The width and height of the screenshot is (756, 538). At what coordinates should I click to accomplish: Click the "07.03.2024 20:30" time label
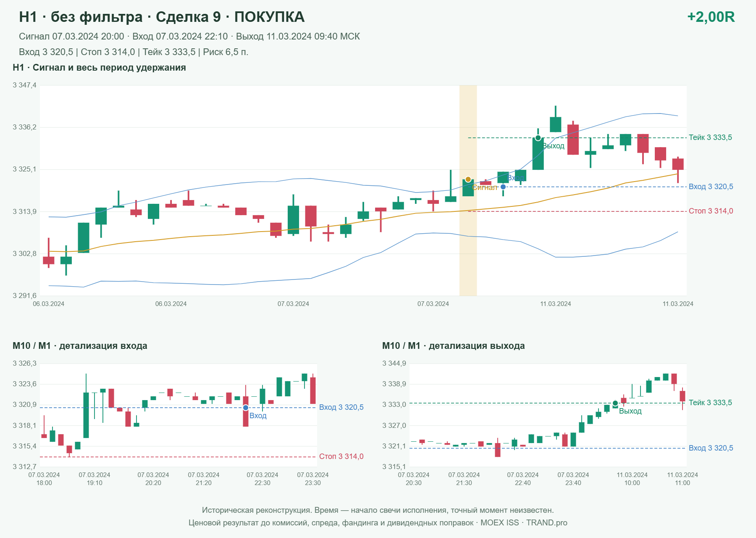pyautogui.click(x=414, y=479)
